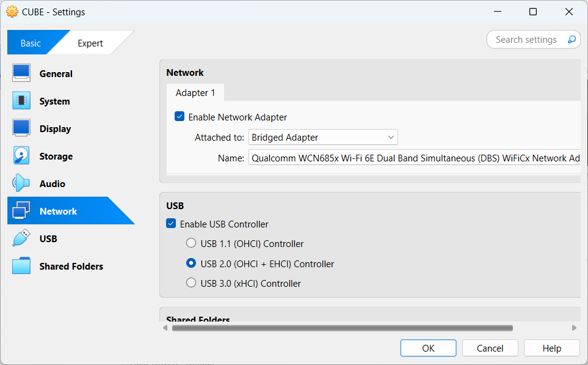Click the Audio speaker icon
Image resolution: width=588 pixels, height=365 pixels.
tap(21, 183)
